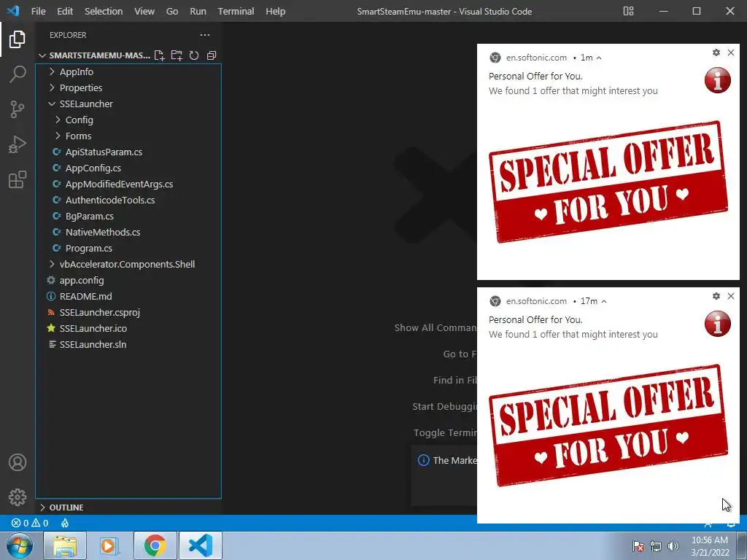Open the Run menu
The width and height of the screenshot is (747, 560).
point(198,11)
